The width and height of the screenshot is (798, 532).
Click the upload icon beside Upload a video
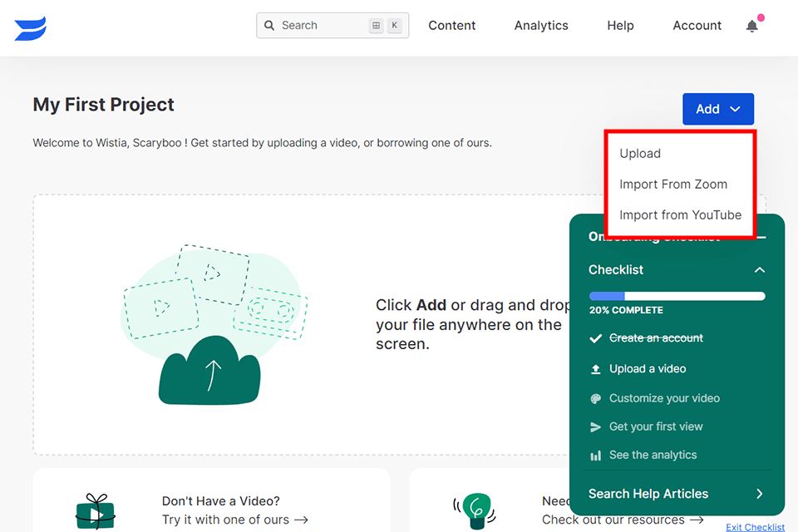point(595,369)
